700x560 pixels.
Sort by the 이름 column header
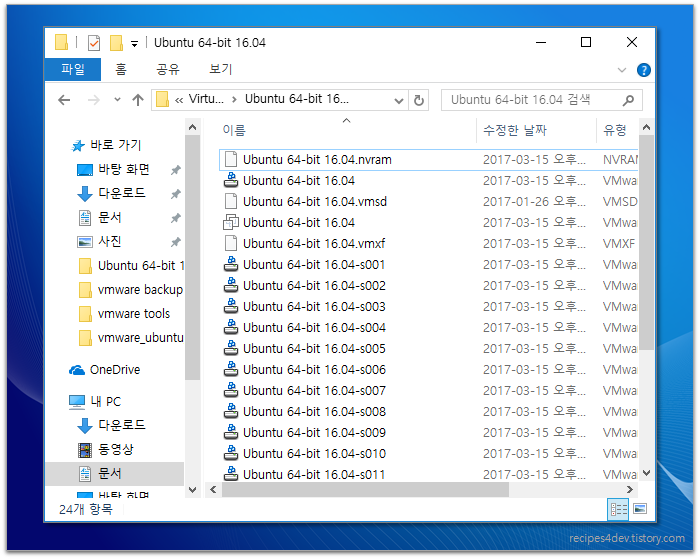pyautogui.click(x=234, y=130)
